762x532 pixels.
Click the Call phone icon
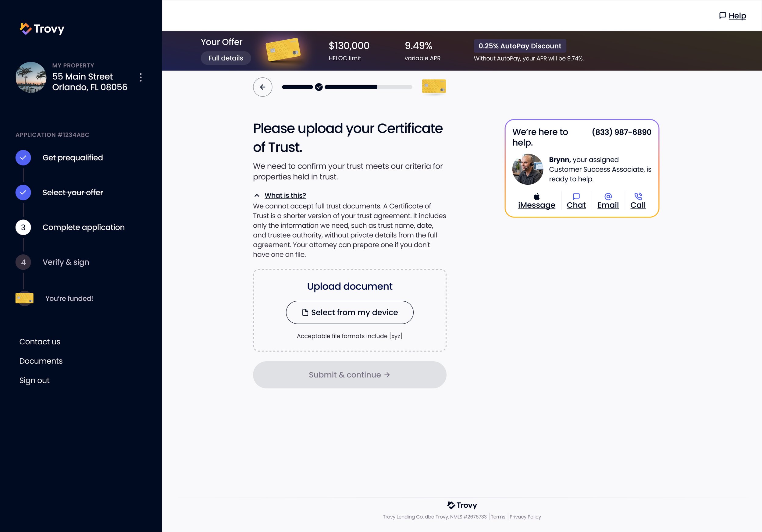638,196
